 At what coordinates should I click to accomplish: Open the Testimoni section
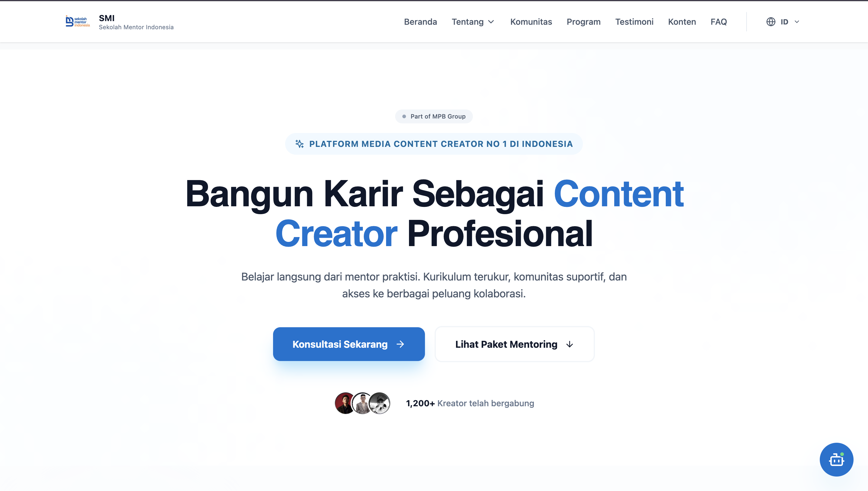(634, 22)
